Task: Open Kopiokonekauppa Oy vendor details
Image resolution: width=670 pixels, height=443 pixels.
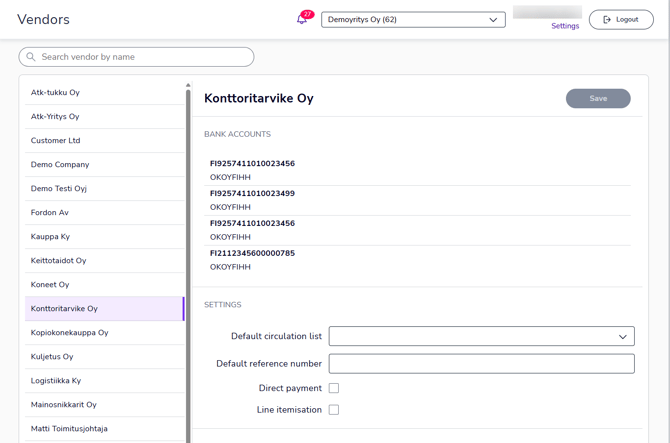Action: [70, 333]
